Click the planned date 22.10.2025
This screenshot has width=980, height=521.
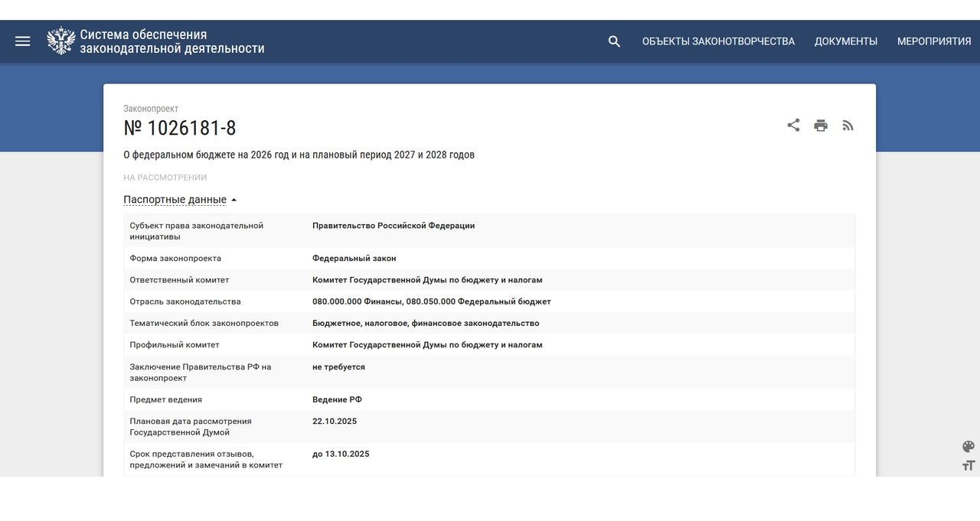335,422
